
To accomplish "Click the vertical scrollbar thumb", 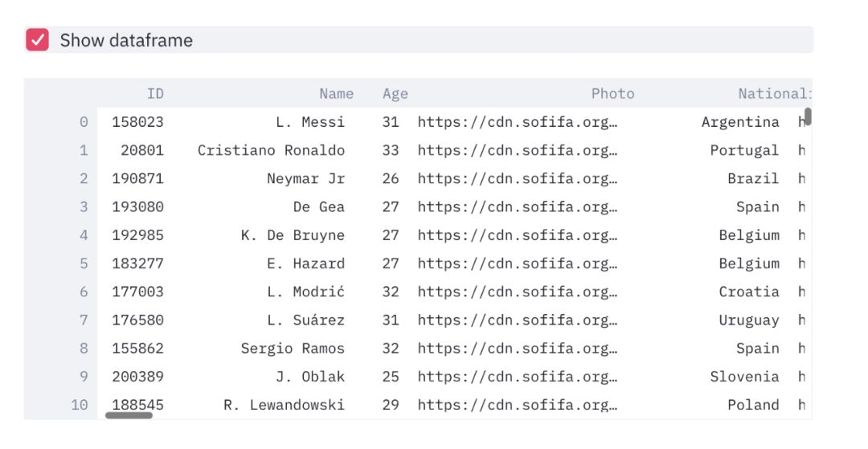I will (808, 116).
